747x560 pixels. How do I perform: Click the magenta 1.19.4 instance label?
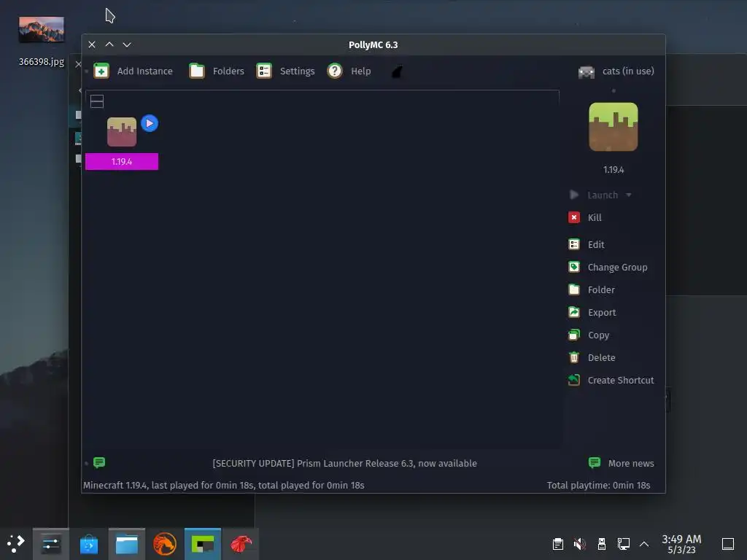click(x=122, y=161)
